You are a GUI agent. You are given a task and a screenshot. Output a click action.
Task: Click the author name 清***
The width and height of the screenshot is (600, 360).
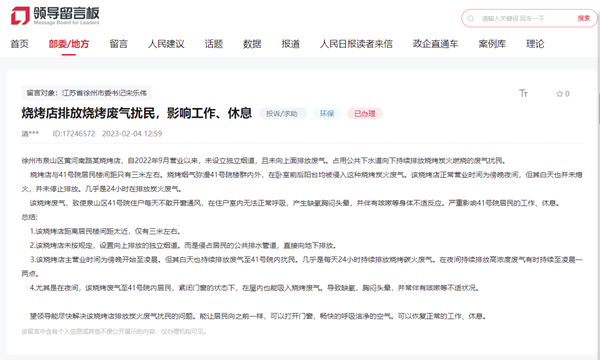tap(30, 134)
